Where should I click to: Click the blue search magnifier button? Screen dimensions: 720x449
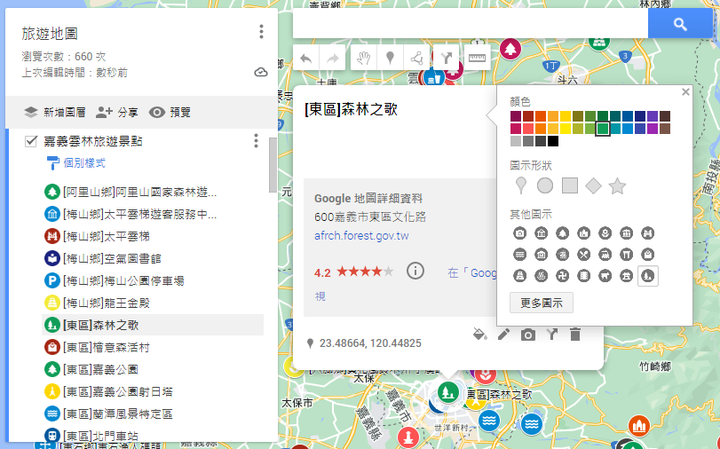pos(680,24)
